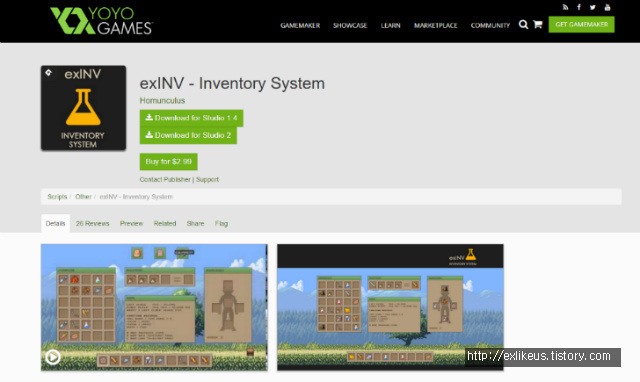The image size is (640, 382).
Task: Click Download for Studio 1.4
Action: click(191, 118)
